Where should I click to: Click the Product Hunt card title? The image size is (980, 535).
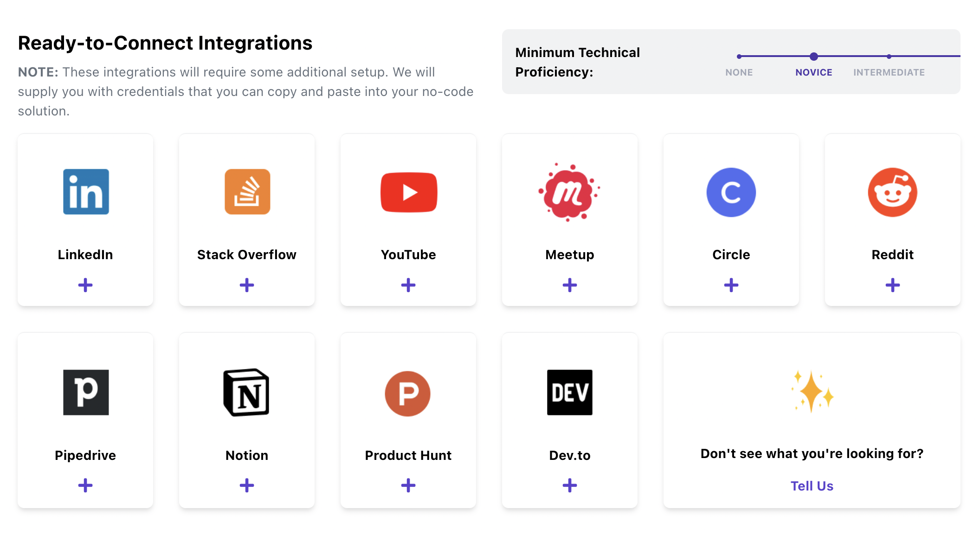[x=408, y=455]
